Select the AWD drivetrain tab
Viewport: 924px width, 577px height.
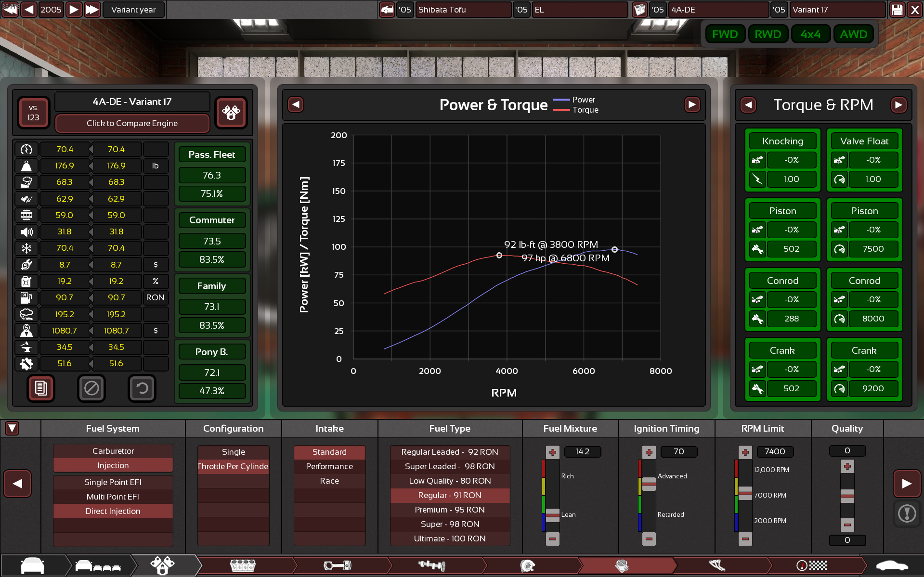point(853,34)
